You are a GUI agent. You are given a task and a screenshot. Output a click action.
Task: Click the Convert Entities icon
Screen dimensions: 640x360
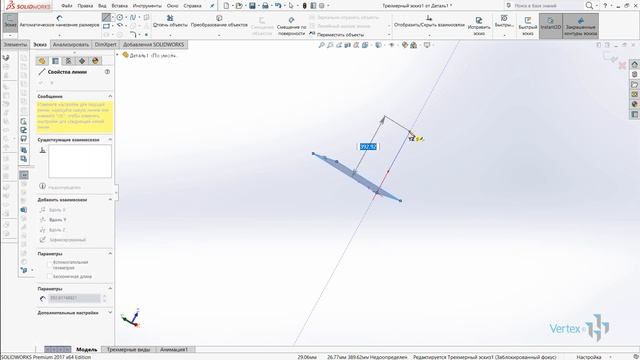coord(219,18)
